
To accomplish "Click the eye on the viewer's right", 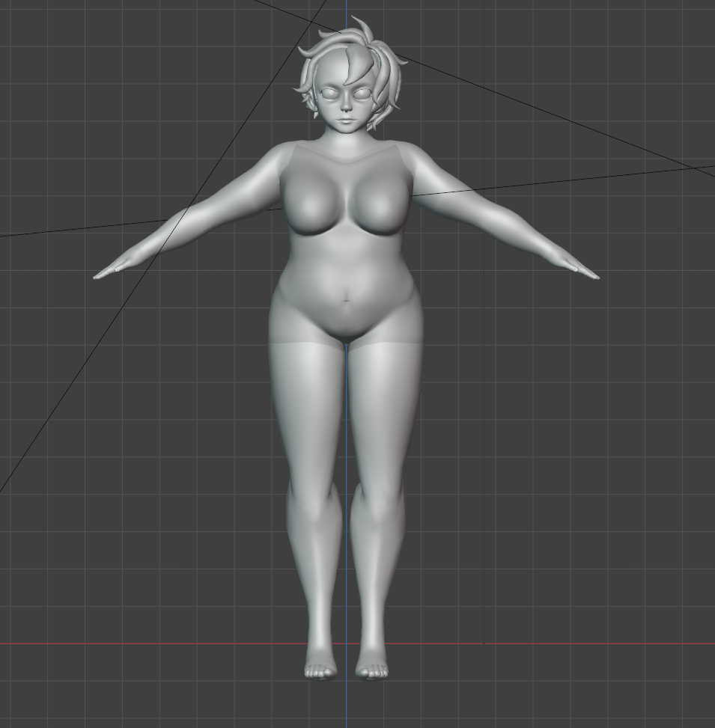I will tap(363, 94).
